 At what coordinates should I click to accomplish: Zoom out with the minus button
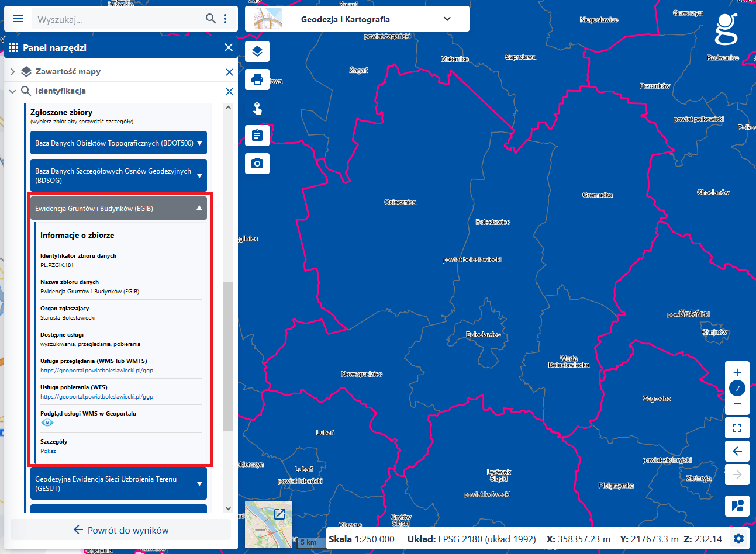click(737, 404)
